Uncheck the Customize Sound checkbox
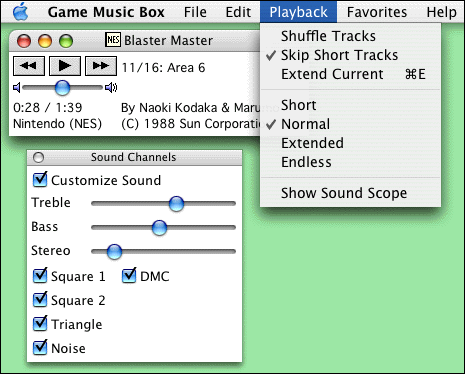Screen dimensions: 465x374 pos(40,179)
